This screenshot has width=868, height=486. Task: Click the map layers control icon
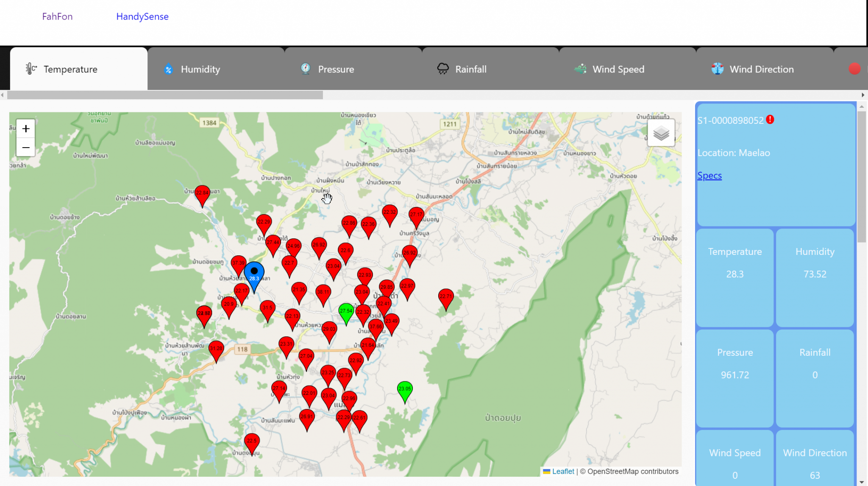(661, 134)
